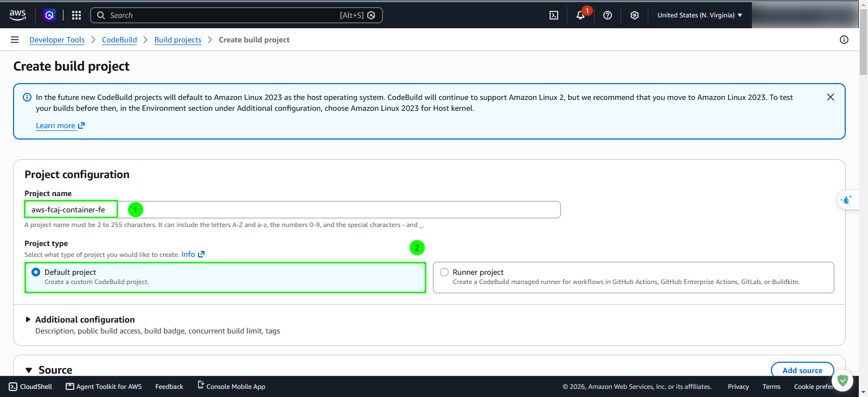Open the notifications bell
The height and width of the screenshot is (397, 868).
(580, 15)
